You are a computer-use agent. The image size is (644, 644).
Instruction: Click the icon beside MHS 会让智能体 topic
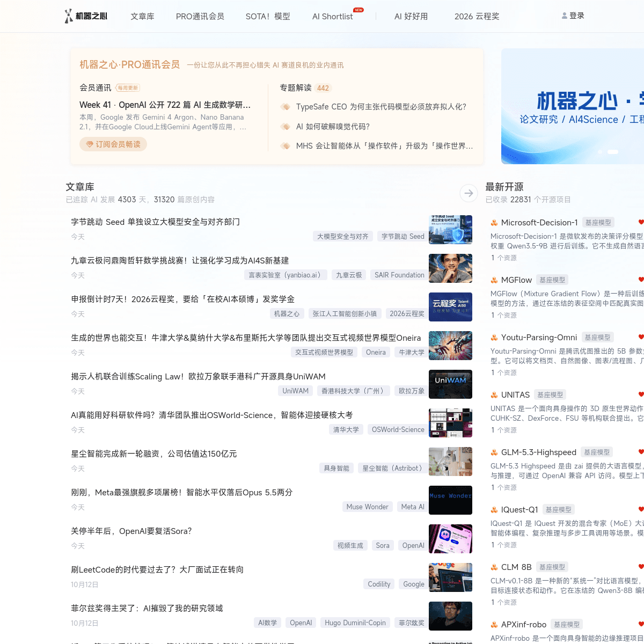click(x=286, y=146)
